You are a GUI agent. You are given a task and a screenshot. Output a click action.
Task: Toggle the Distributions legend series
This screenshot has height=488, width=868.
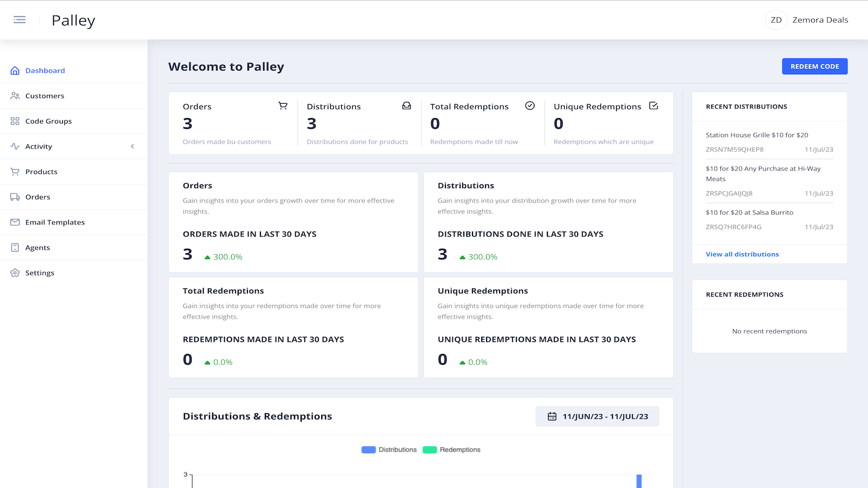coord(389,450)
